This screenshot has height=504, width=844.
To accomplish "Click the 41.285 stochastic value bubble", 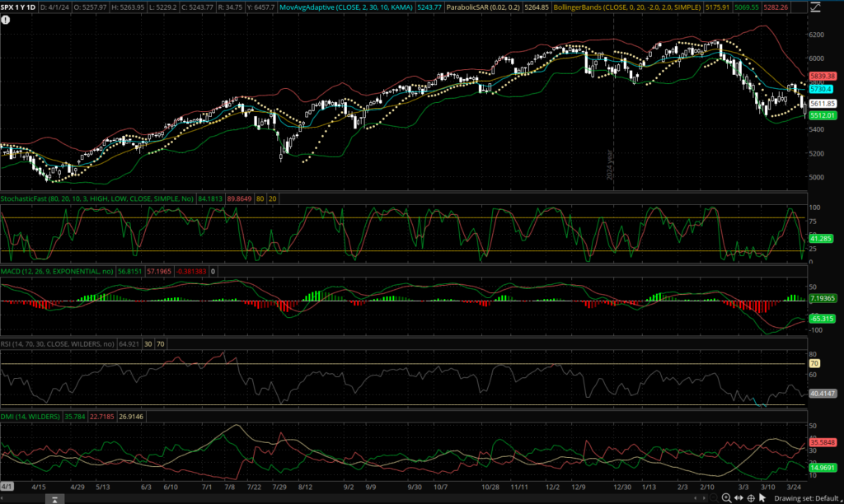I will 821,238.
